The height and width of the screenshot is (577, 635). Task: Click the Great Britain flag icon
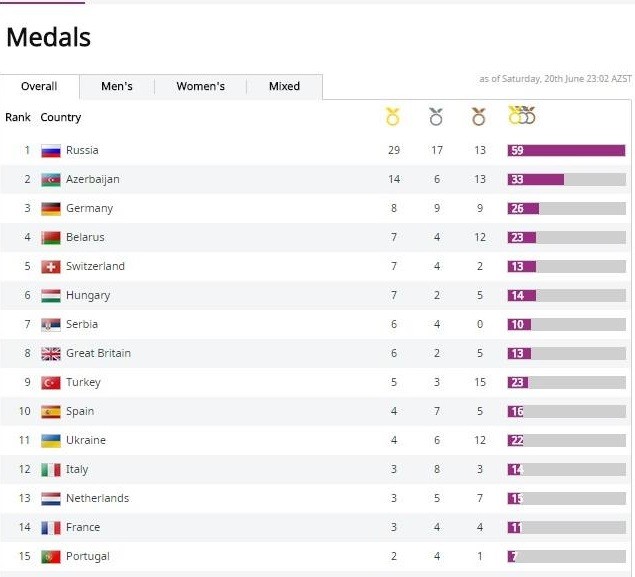click(51, 354)
